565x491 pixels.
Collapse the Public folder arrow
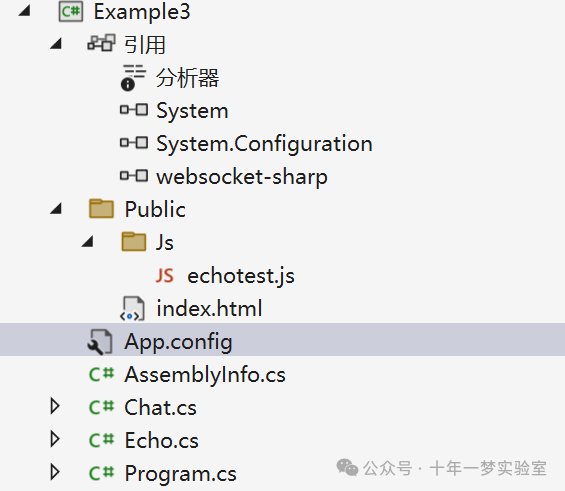point(56,209)
